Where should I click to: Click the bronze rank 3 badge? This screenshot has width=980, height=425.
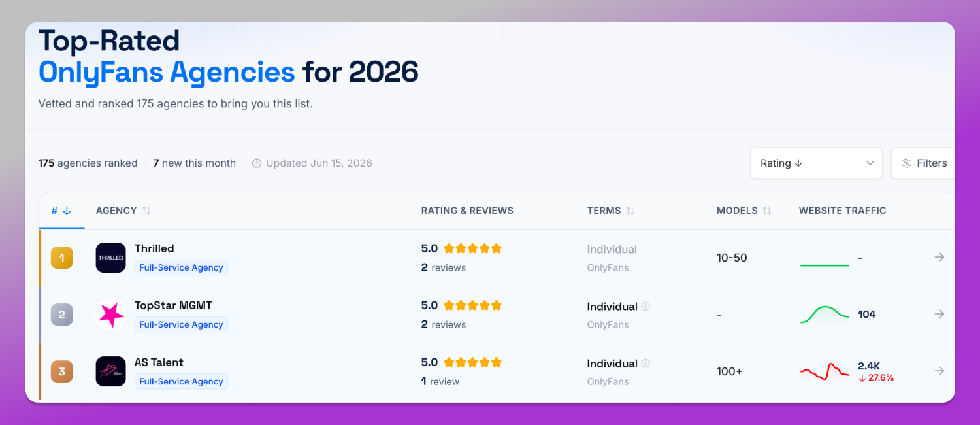[x=62, y=371]
